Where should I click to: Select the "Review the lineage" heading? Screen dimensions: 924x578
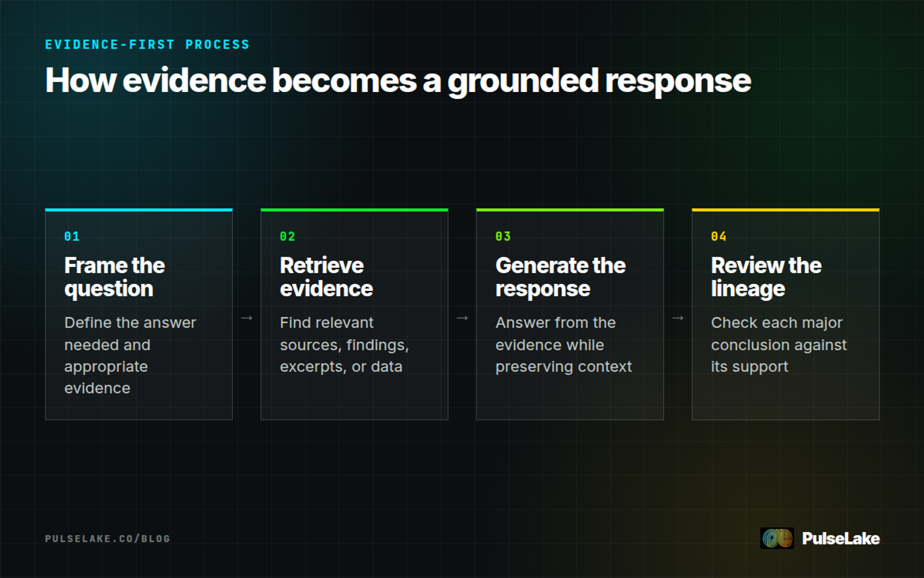[766, 277]
